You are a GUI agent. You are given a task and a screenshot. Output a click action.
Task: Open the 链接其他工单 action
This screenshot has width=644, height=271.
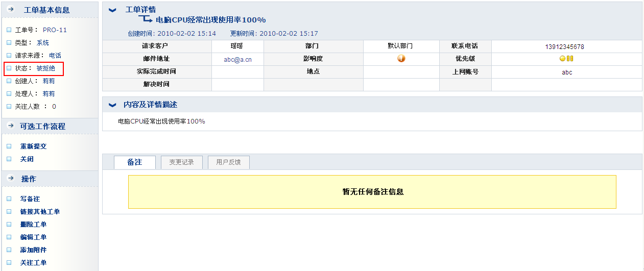40,211
